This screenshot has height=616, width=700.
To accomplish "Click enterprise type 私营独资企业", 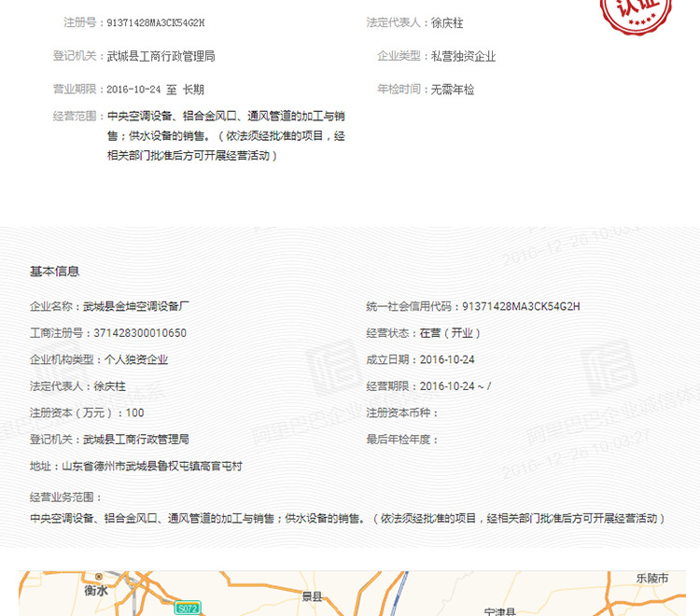I will pyautogui.click(x=463, y=56).
